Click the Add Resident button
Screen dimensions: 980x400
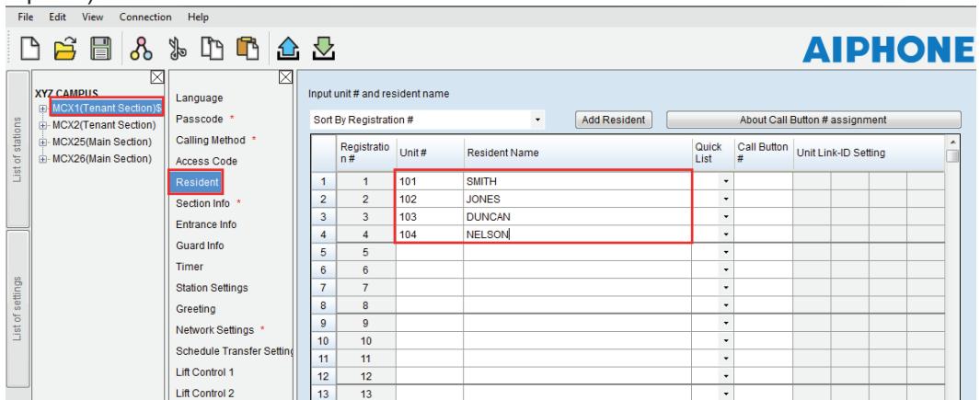[x=613, y=120]
